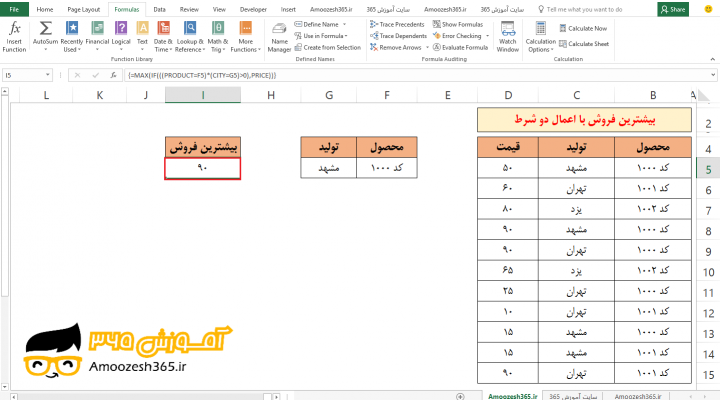This screenshot has height=400, width=720.
Task: Open the Financial functions library
Action: [x=97, y=37]
